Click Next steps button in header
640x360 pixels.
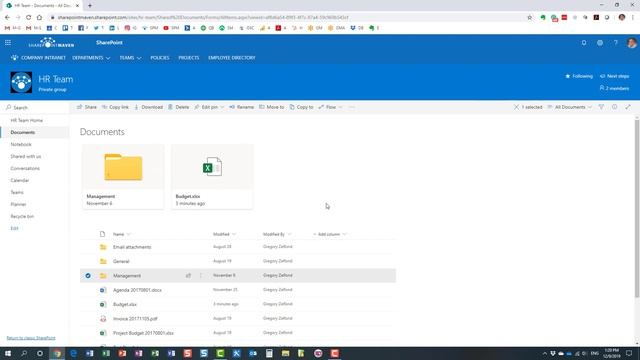click(x=614, y=76)
